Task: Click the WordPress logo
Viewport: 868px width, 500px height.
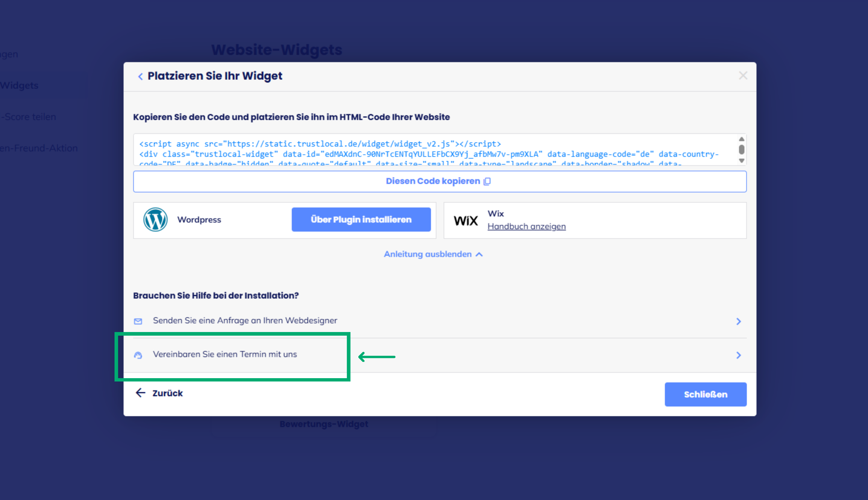Action: (x=156, y=220)
